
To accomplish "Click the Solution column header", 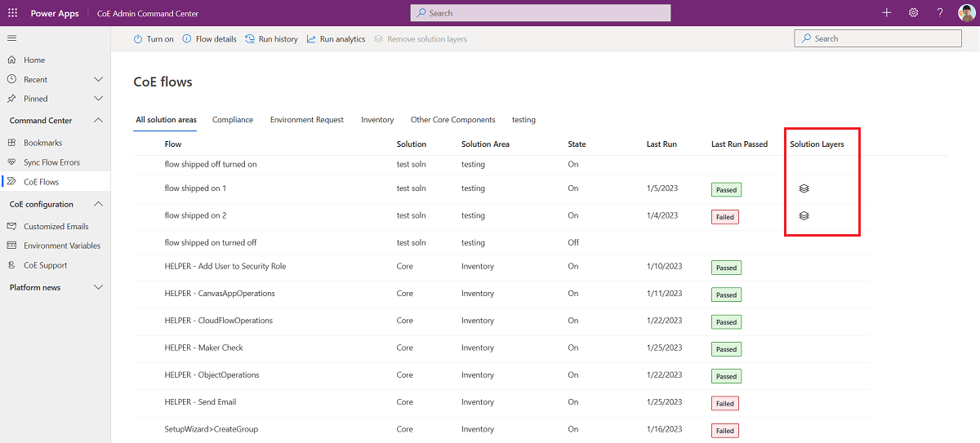I will [412, 144].
